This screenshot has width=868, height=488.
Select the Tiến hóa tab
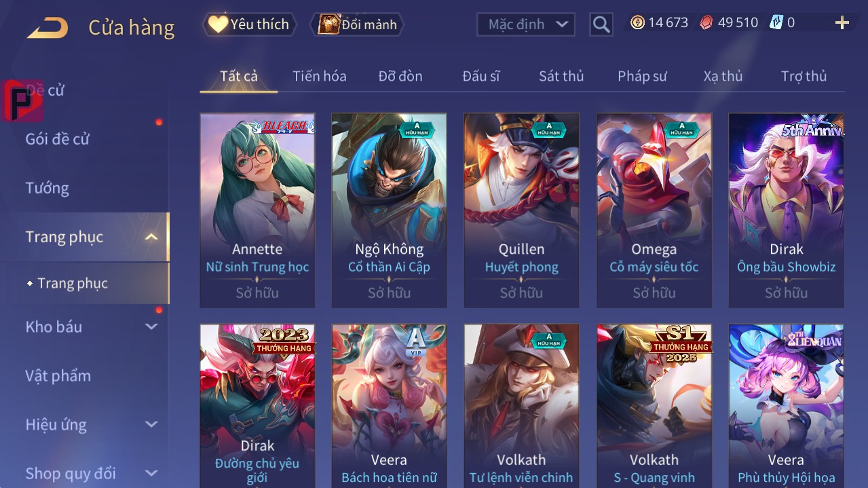tap(320, 76)
